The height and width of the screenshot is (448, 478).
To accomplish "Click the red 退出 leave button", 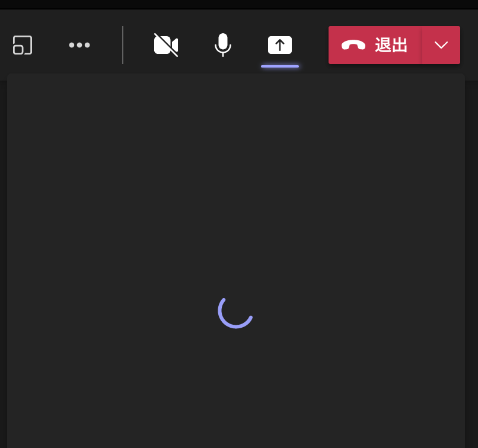I will pos(375,45).
